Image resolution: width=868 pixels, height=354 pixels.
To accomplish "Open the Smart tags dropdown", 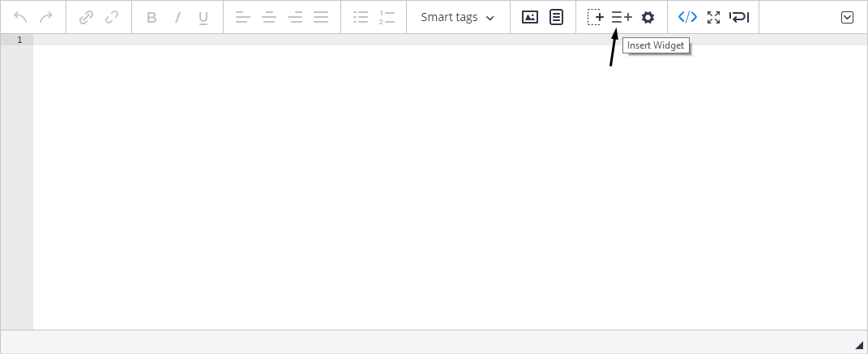I will pos(458,17).
